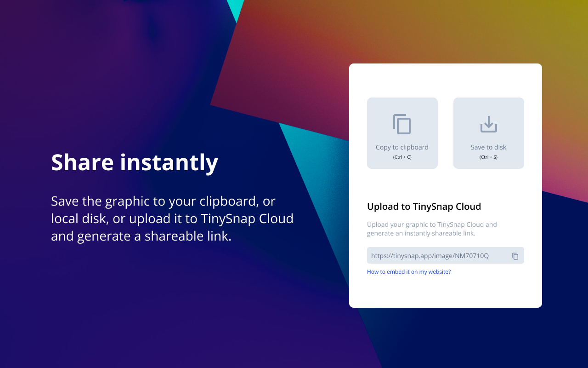Click the Copy to clipboard card
This screenshot has height=368, width=588.
click(402, 133)
